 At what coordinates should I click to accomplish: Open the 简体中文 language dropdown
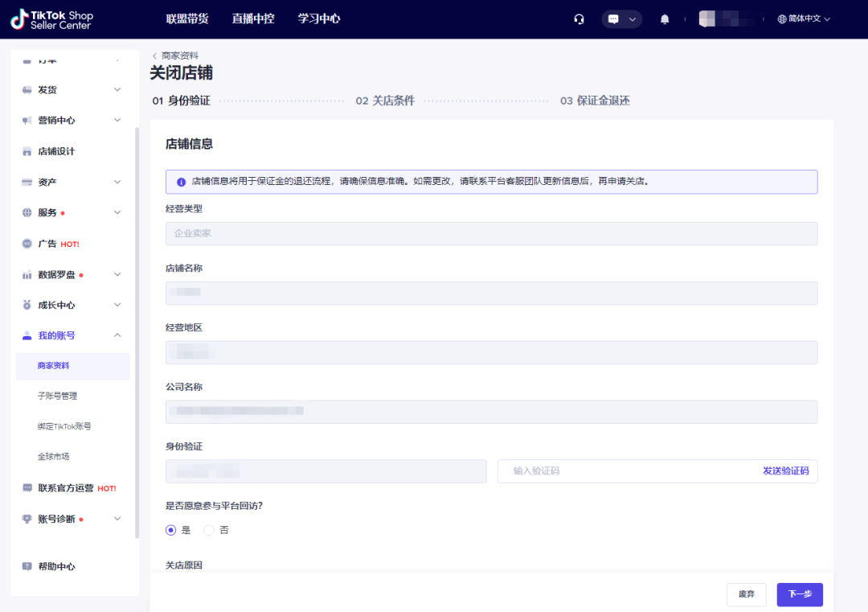[804, 19]
